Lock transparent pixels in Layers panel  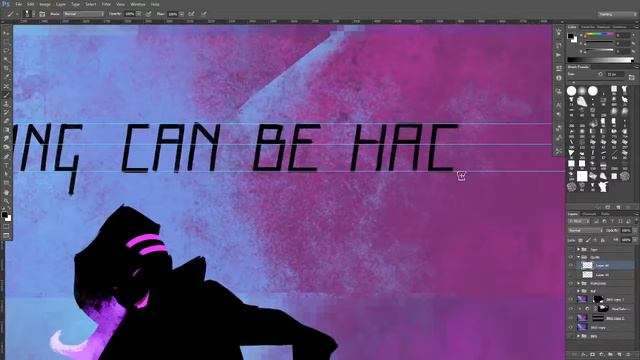(x=580, y=240)
